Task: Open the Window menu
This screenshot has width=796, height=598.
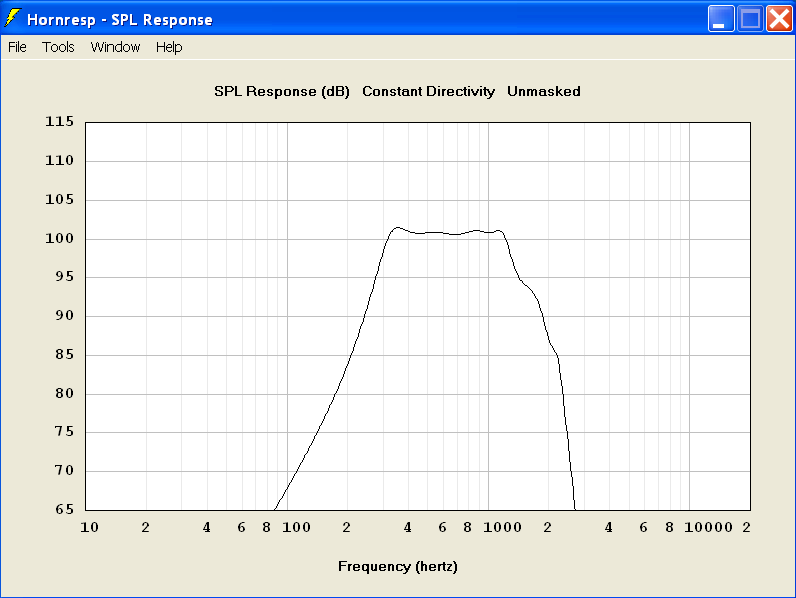Action: [115, 47]
